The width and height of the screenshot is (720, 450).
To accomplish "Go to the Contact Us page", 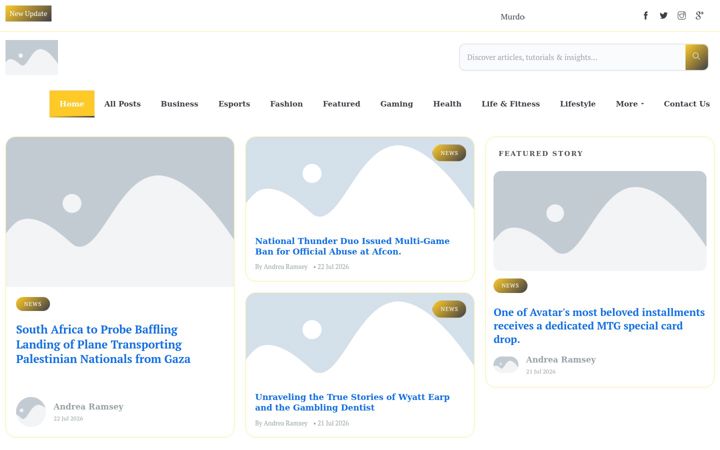I will coord(686,104).
